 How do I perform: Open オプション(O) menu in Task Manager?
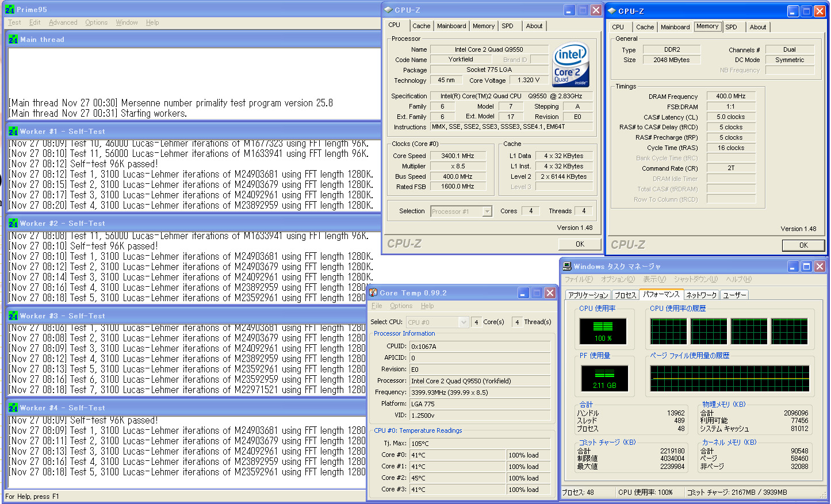click(x=618, y=279)
